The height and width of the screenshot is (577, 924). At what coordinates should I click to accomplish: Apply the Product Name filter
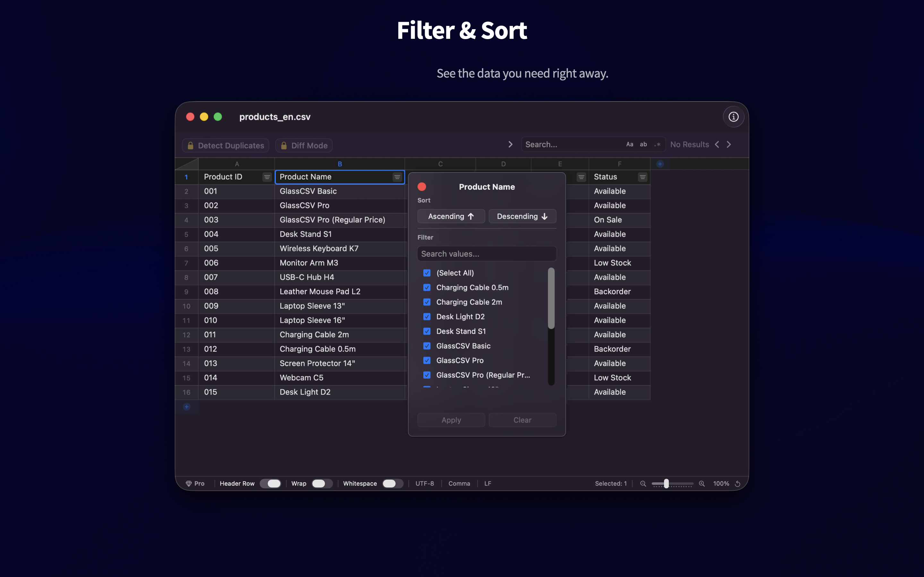click(x=451, y=420)
